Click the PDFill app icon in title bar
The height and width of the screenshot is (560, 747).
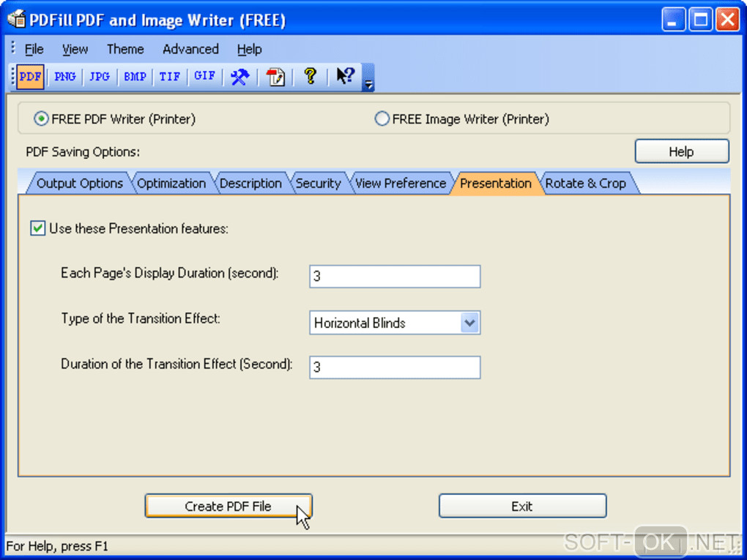point(16,19)
